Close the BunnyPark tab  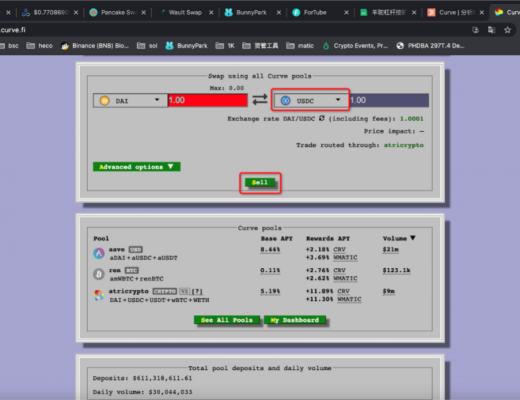[279, 12]
